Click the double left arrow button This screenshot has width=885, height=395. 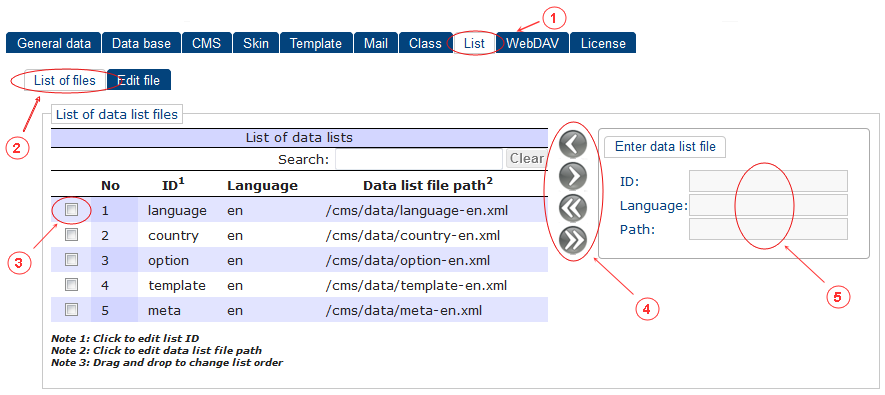coord(573,209)
